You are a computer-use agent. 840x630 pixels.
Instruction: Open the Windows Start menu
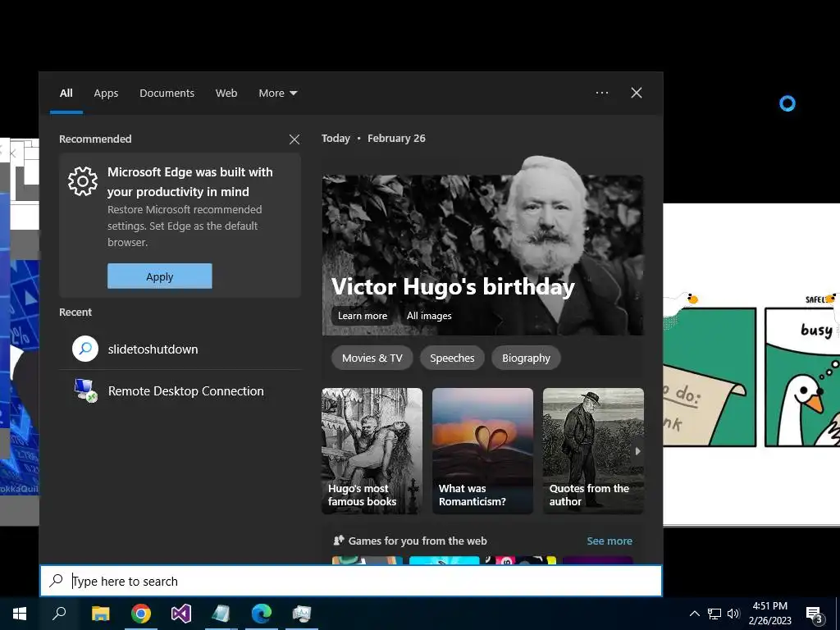(x=20, y=614)
